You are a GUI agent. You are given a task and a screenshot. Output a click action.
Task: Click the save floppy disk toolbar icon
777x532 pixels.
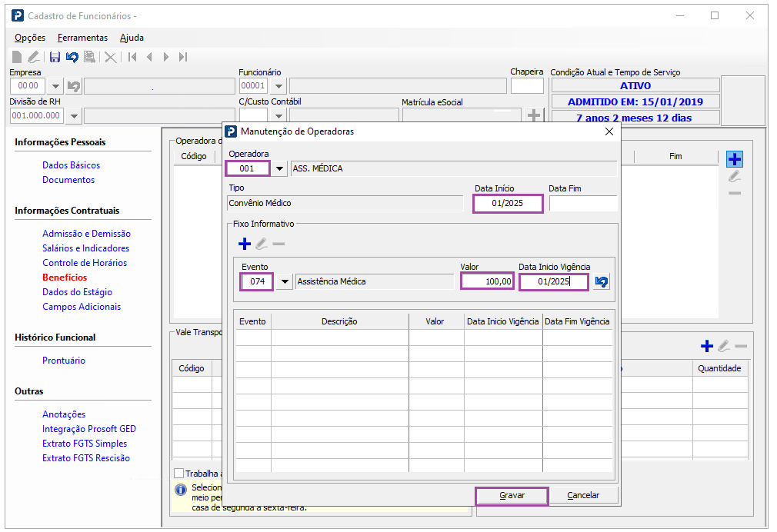pyautogui.click(x=55, y=57)
